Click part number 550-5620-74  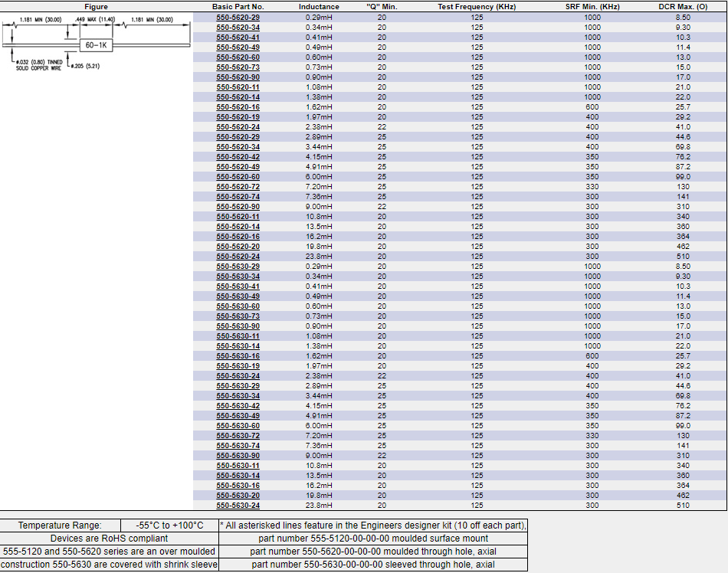[238, 196]
